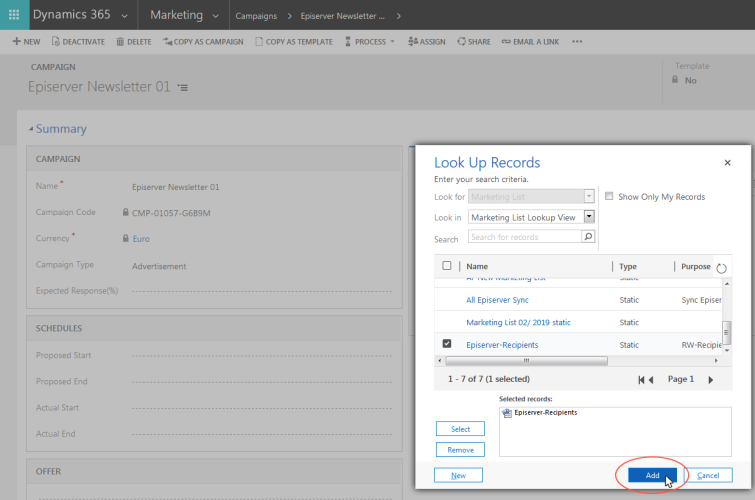The width and height of the screenshot is (755, 500).
Task: Click the Add button
Action: tap(652, 475)
